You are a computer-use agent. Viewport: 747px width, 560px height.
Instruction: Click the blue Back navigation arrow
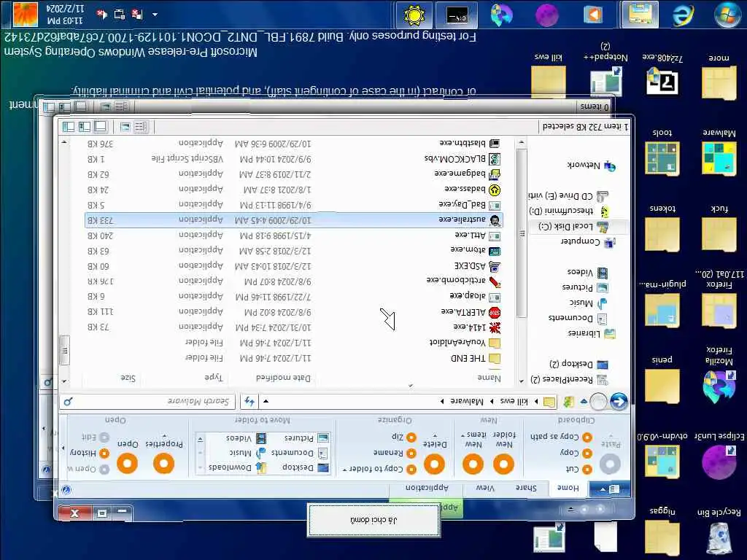(x=619, y=402)
